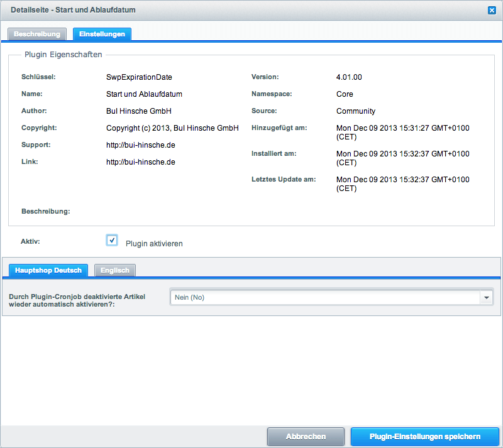Click the 'Letztes Update am' date value
This screenshot has width=503, height=448.
[402, 183]
